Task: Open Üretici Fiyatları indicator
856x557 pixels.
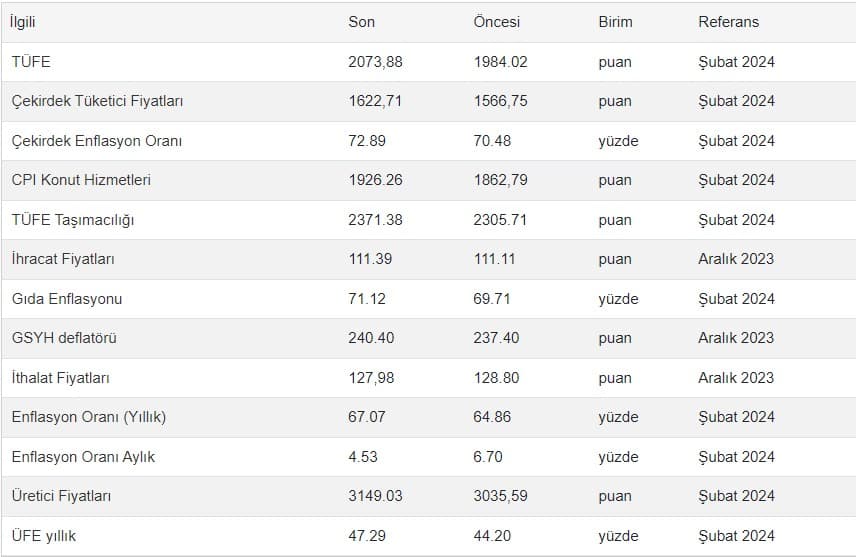Action: click(x=61, y=496)
